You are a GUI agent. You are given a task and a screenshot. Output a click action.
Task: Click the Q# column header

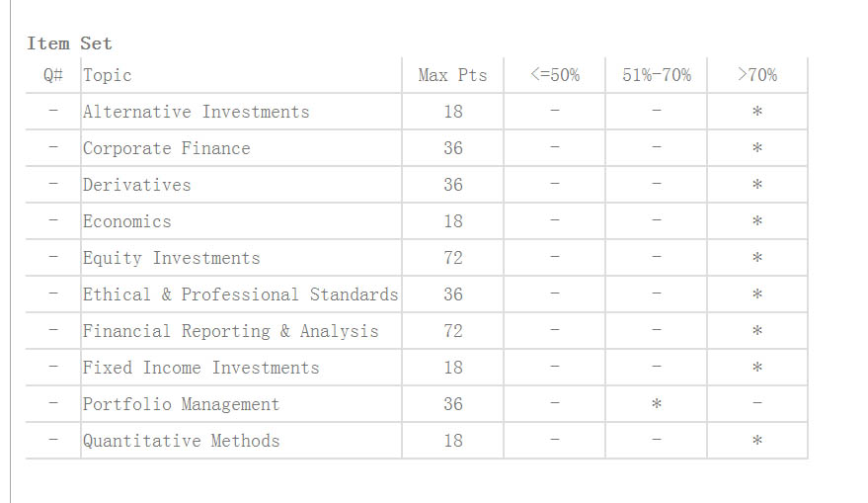click(x=53, y=75)
